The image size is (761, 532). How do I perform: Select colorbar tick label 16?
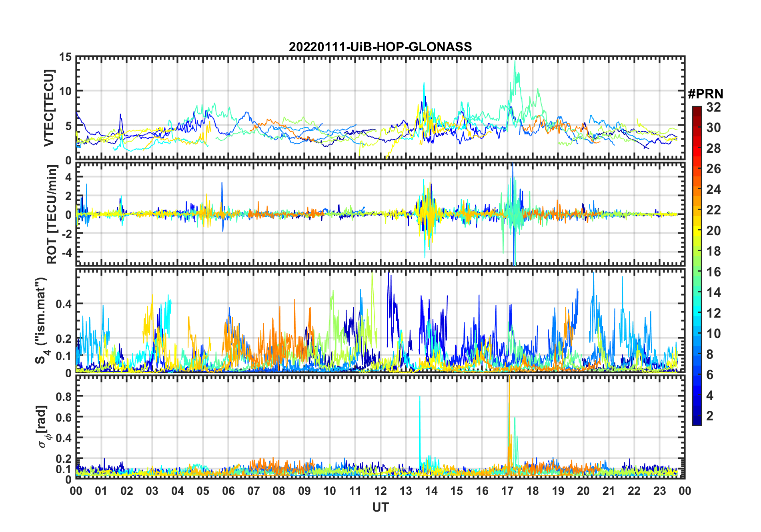[x=713, y=272]
